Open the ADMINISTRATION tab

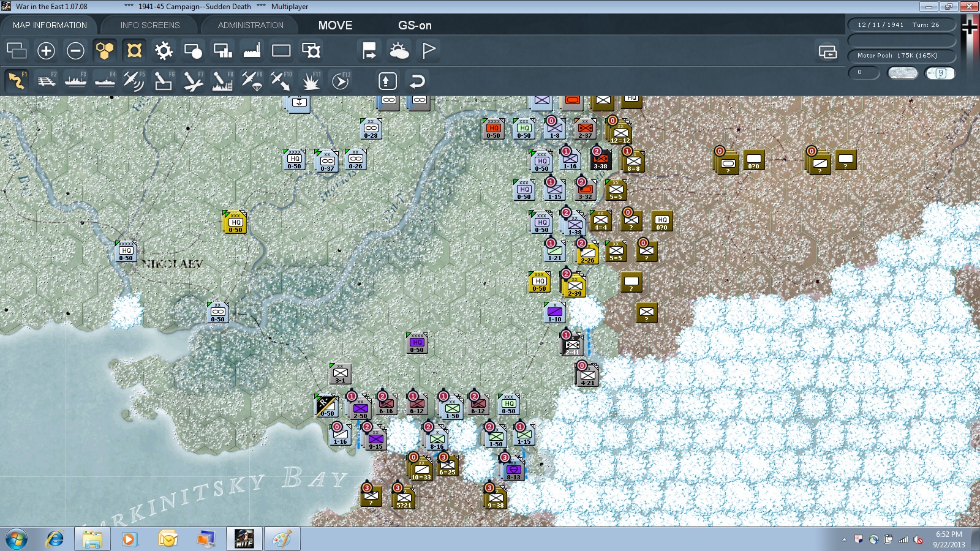[x=251, y=25]
